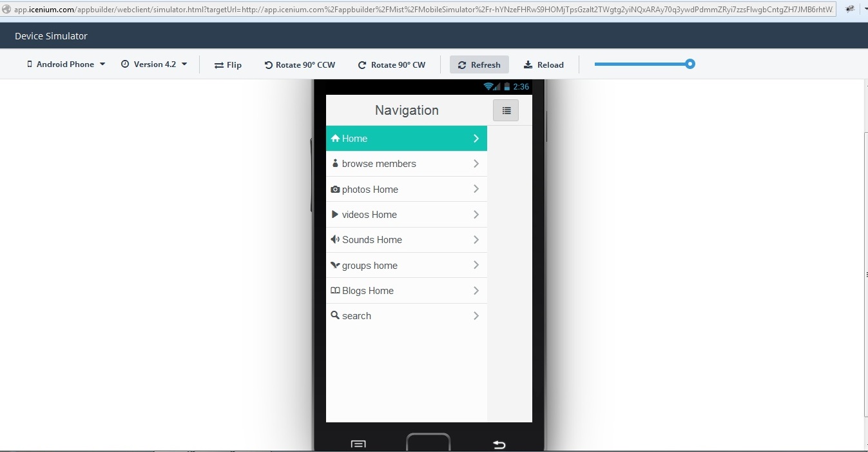
Task: Open Blogs Home item
Action: 407,291
